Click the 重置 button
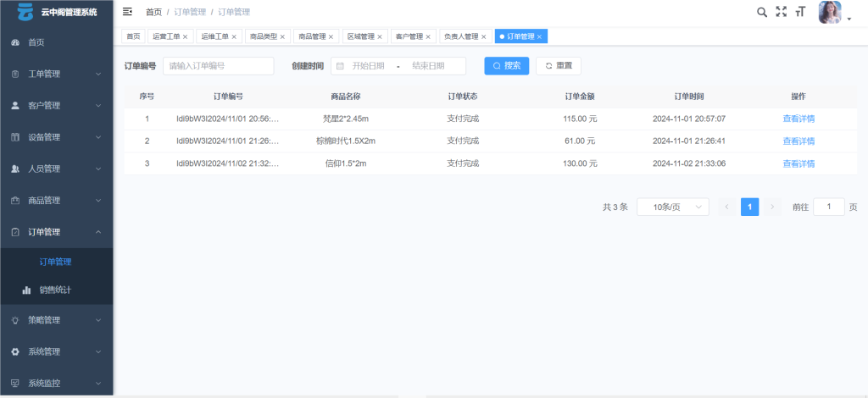 [559, 65]
